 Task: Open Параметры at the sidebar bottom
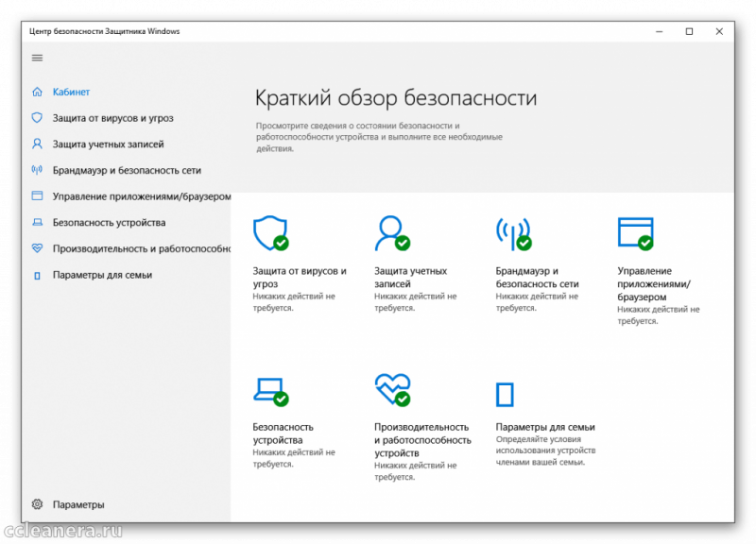click(x=78, y=504)
